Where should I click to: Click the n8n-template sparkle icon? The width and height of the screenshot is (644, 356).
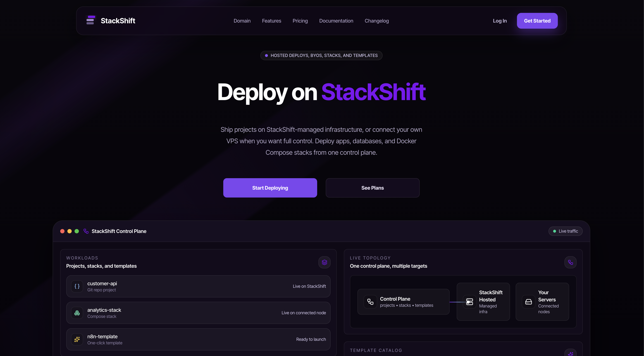(77, 339)
